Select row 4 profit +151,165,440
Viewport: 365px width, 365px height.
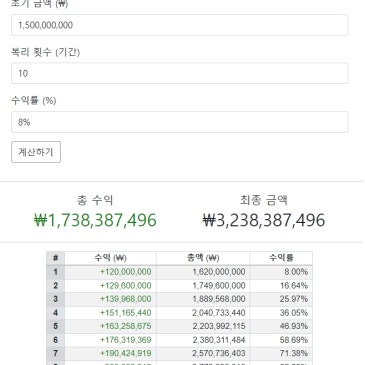click(x=126, y=313)
